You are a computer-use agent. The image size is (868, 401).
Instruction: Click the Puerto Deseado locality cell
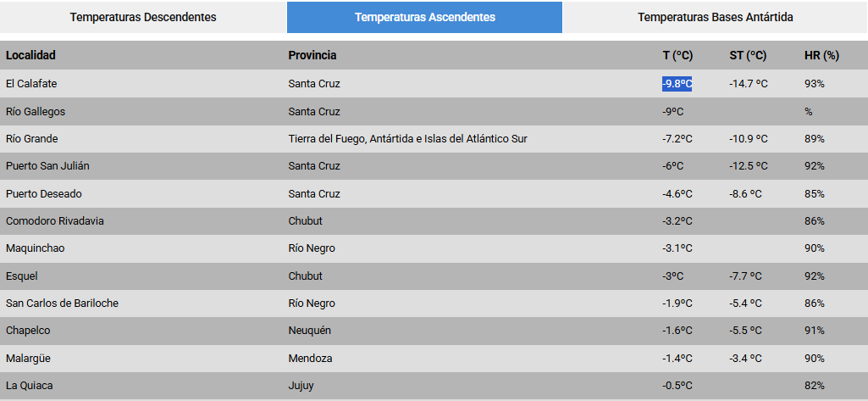point(44,193)
